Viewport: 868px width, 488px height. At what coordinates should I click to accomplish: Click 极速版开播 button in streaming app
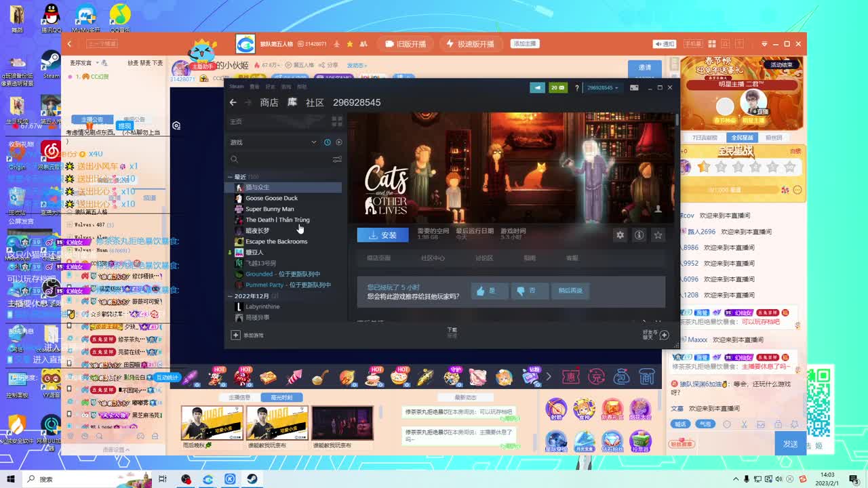point(470,44)
